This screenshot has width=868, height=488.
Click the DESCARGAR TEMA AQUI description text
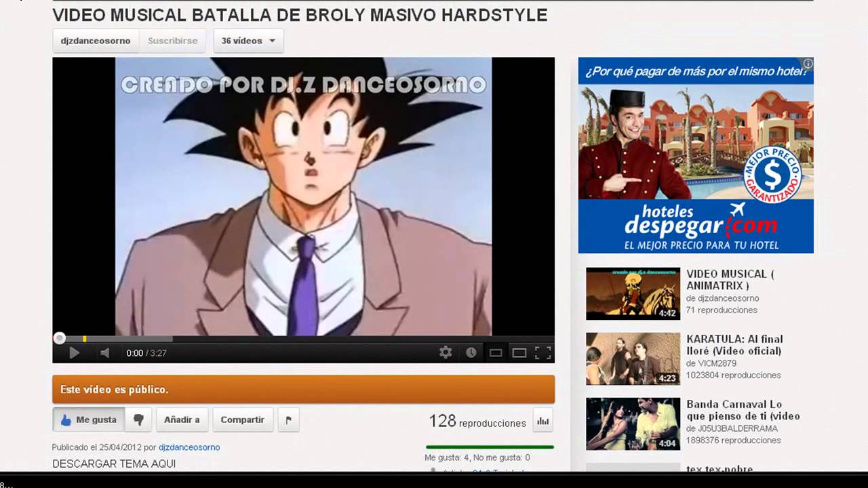(114, 464)
